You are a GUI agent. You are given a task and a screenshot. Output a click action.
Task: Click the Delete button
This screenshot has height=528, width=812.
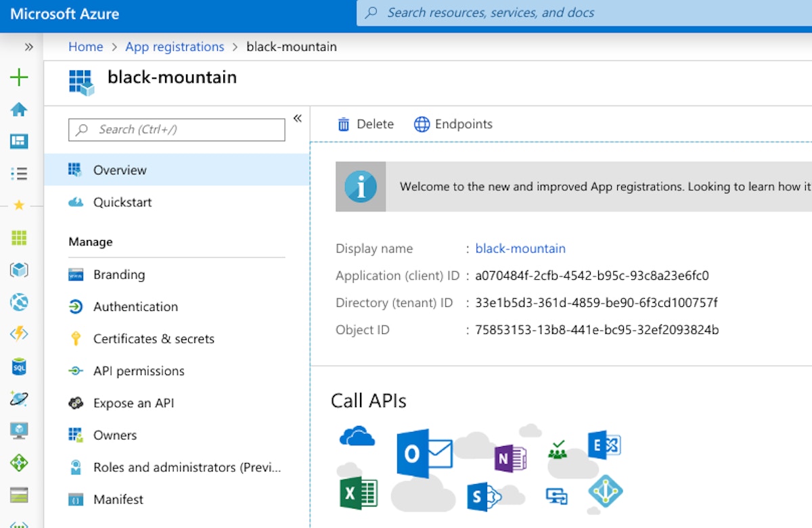(x=365, y=124)
